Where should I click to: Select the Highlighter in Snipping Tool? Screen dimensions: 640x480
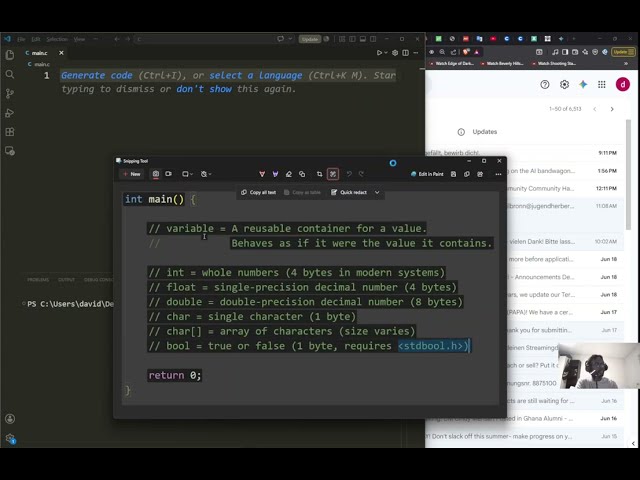(276, 174)
